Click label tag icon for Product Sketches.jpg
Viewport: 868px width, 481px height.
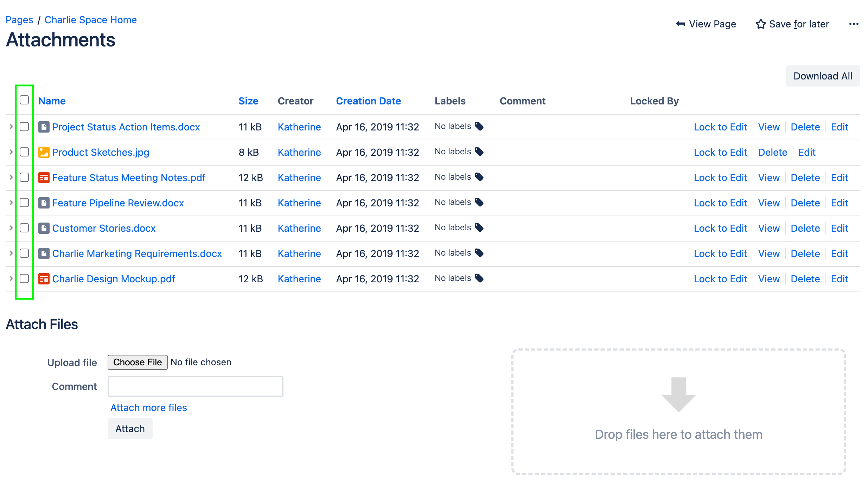tap(479, 152)
